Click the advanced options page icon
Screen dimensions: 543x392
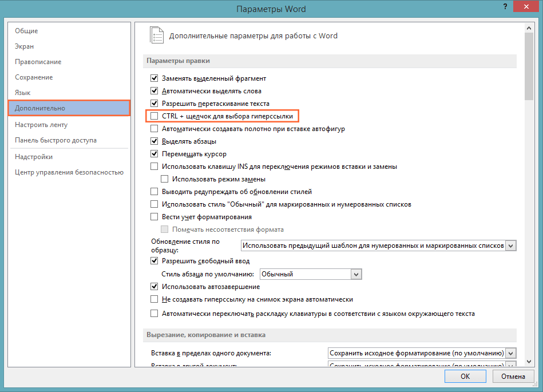pos(157,35)
